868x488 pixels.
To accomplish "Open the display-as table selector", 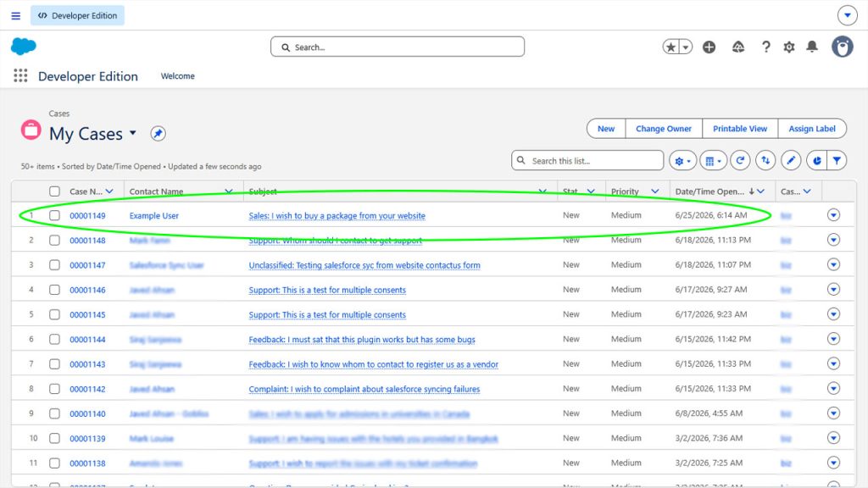I will tap(713, 161).
